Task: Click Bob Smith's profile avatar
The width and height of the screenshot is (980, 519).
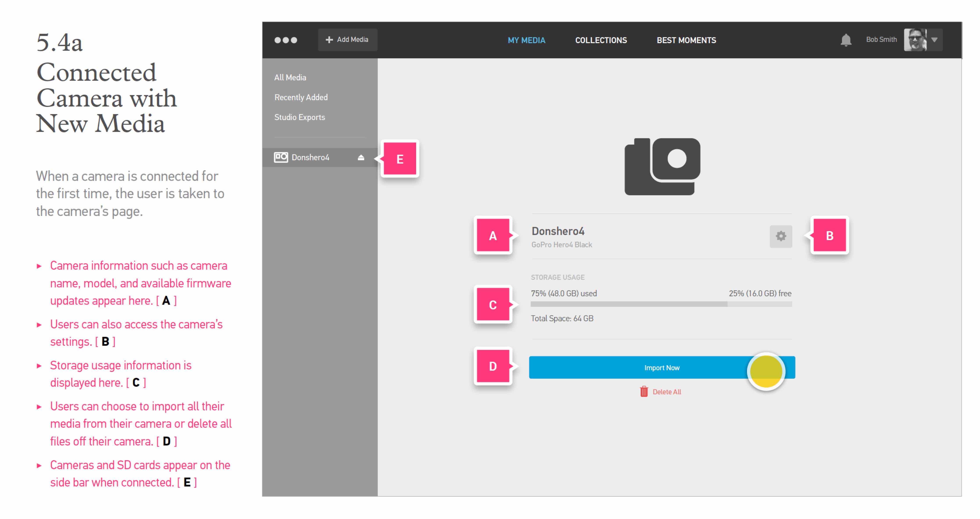Action: tap(915, 40)
